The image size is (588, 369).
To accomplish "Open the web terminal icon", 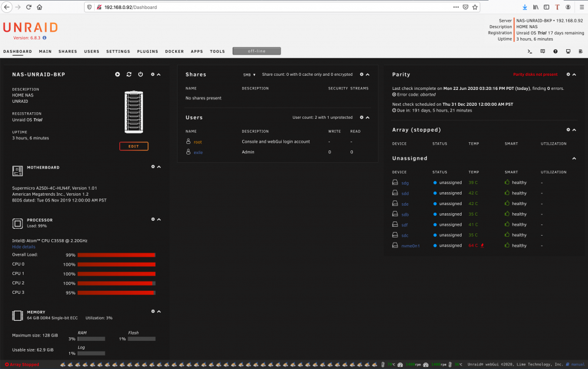I will tap(530, 51).
